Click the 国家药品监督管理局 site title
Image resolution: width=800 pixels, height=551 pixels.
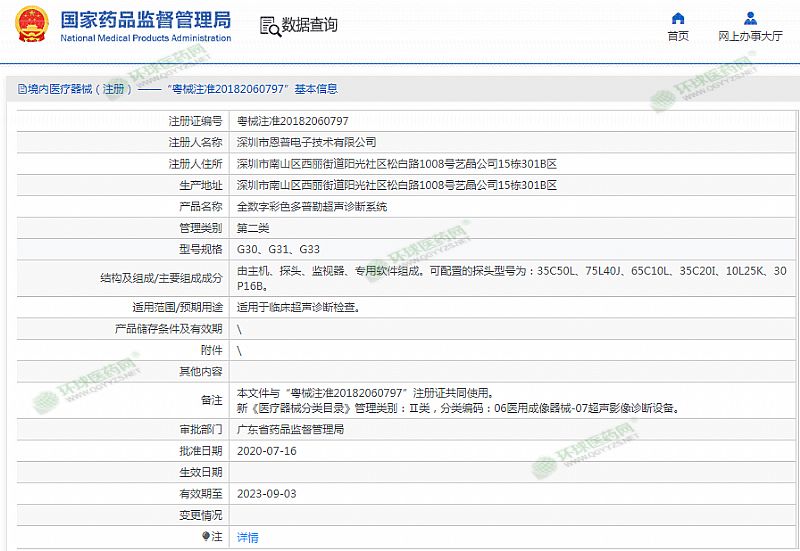pyautogui.click(x=145, y=20)
